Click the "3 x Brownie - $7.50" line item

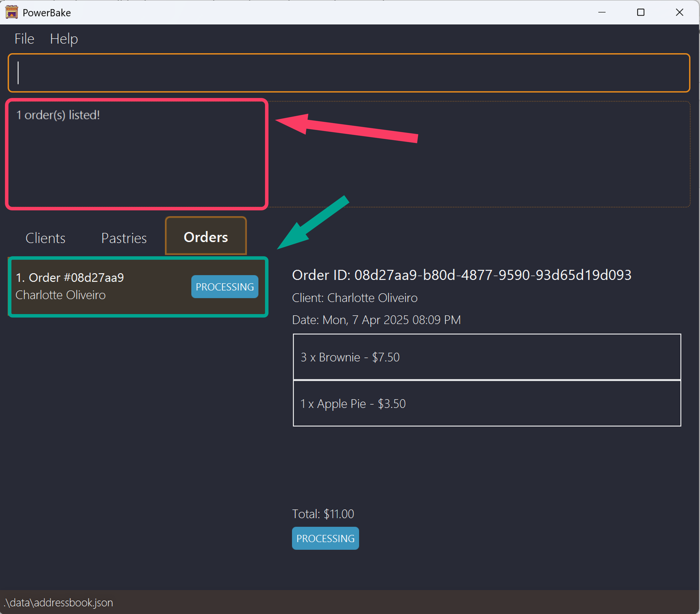click(x=487, y=357)
